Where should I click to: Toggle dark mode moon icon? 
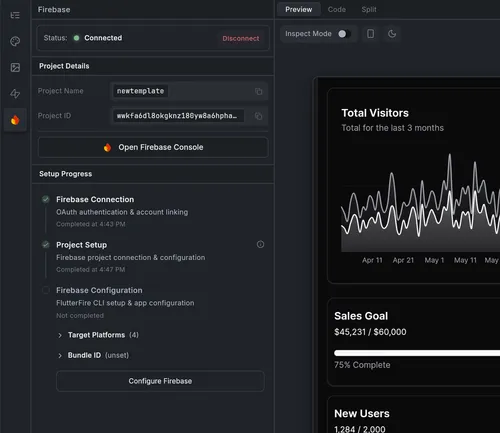[392, 34]
